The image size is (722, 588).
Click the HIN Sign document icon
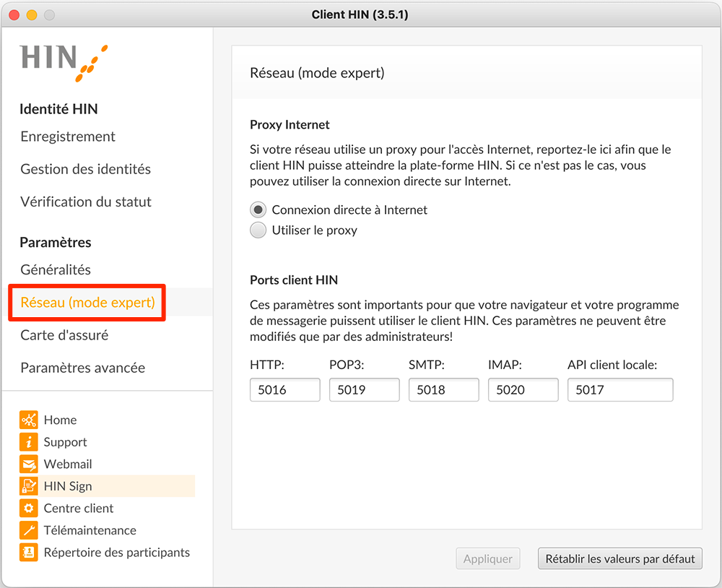29,486
